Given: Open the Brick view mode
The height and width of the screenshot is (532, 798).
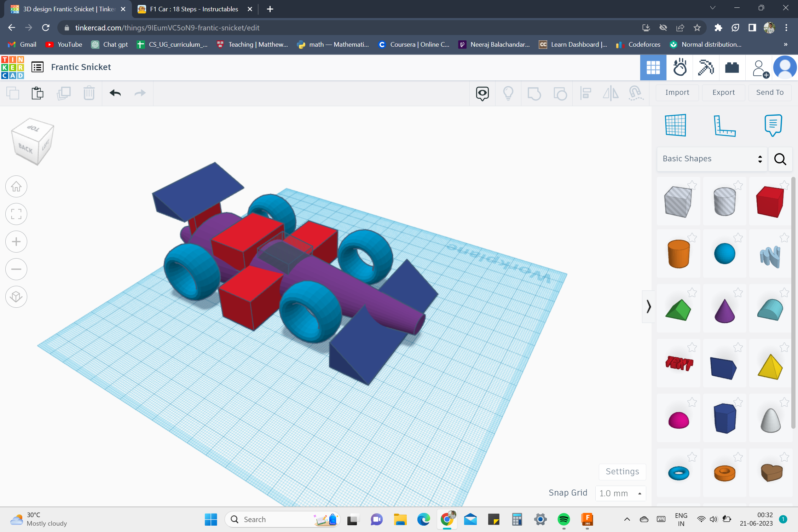Looking at the screenshot, I should pyautogui.click(x=732, y=67).
